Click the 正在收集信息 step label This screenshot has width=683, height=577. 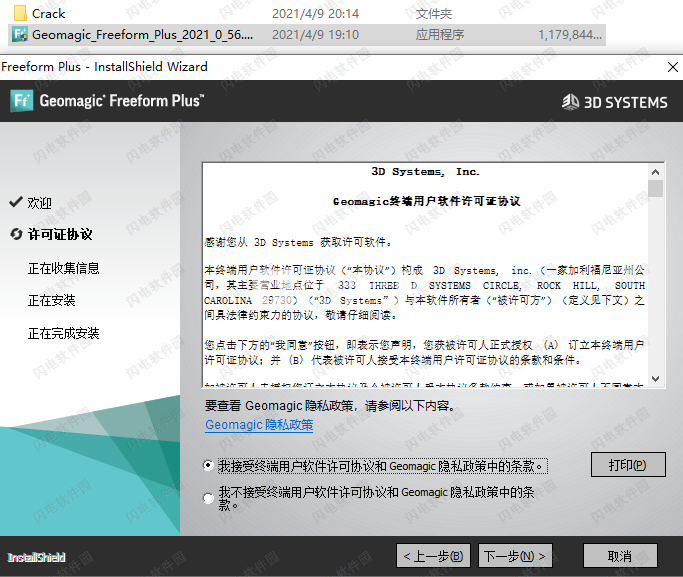64,268
